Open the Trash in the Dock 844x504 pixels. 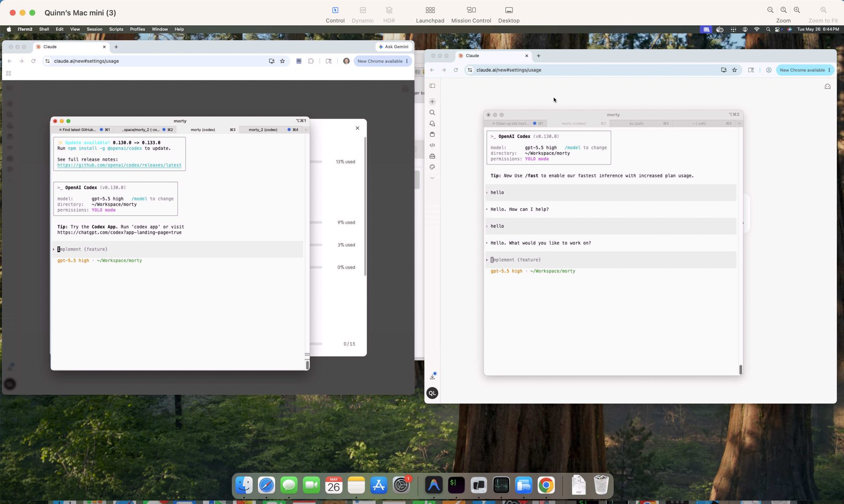coord(601,485)
